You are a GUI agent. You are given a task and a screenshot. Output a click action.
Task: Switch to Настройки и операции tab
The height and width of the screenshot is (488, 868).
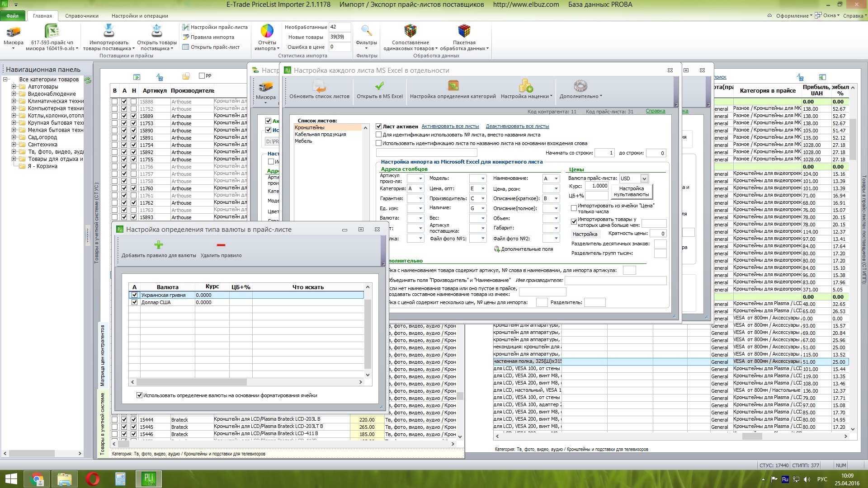pyautogui.click(x=140, y=16)
